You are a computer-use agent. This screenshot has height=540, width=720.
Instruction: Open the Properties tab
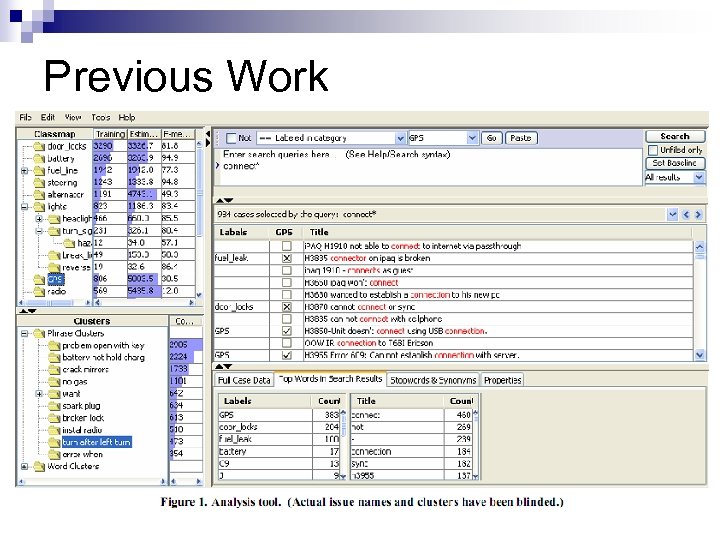click(502, 380)
